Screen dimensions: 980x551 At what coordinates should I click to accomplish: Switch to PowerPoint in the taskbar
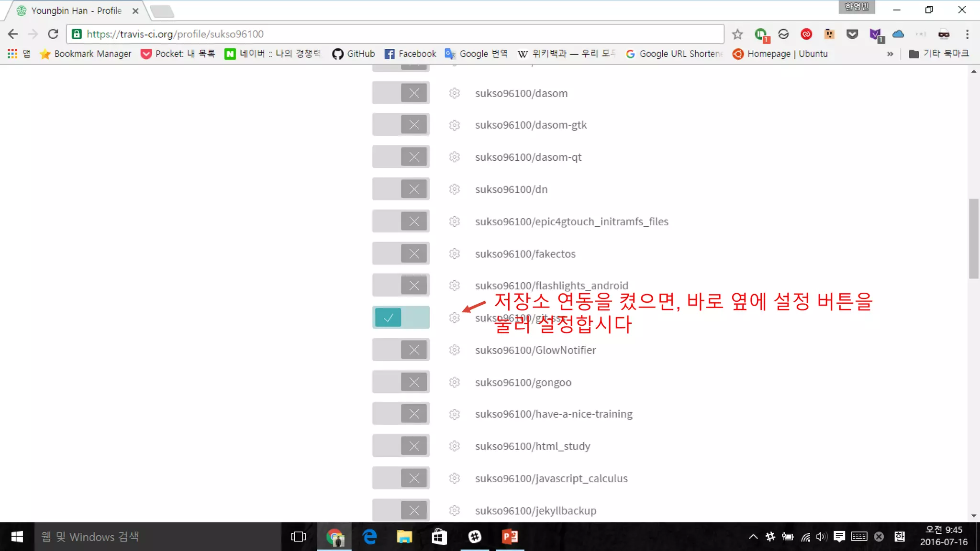pyautogui.click(x=510, y=537)
